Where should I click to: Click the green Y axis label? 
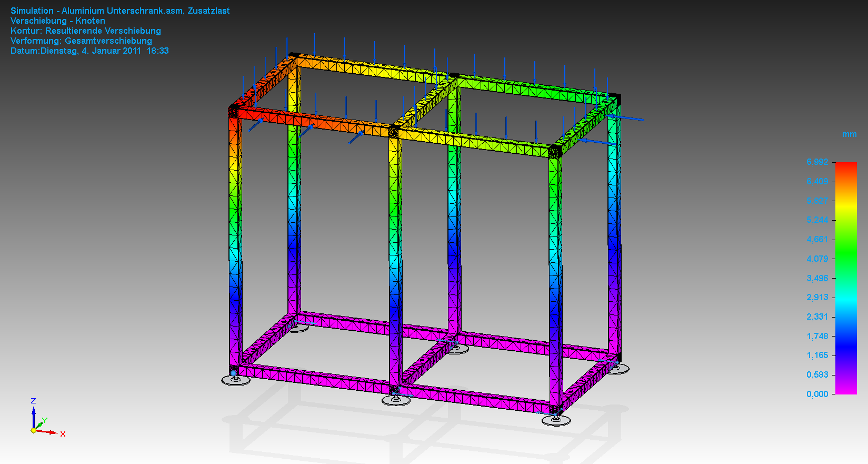[45, 420]
